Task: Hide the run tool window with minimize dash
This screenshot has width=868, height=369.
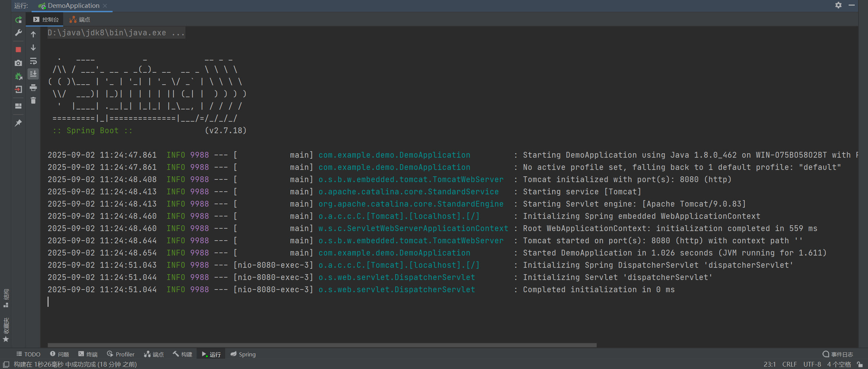Action: click(x=851, y=5)
